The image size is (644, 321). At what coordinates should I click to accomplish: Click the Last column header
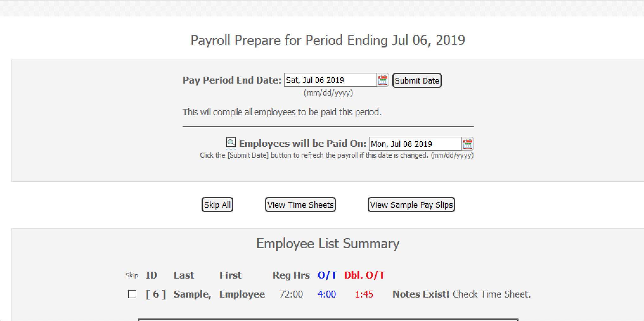coord(184,275)
